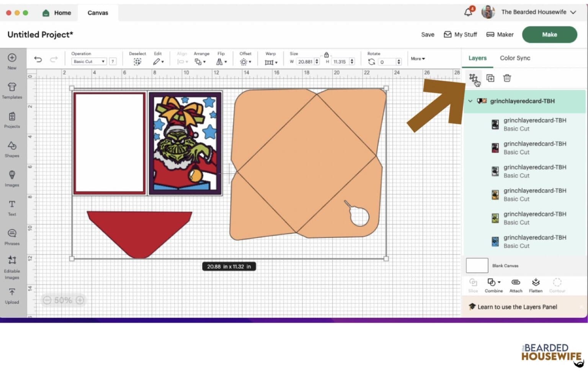Open the Upload panel

pos(12,296)
